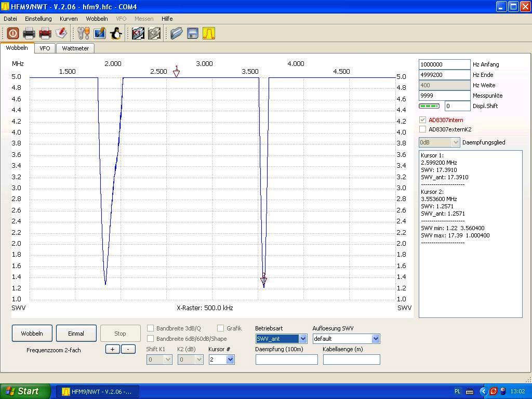
Task: Click the open folder toolbar icon
Action: 176,34
